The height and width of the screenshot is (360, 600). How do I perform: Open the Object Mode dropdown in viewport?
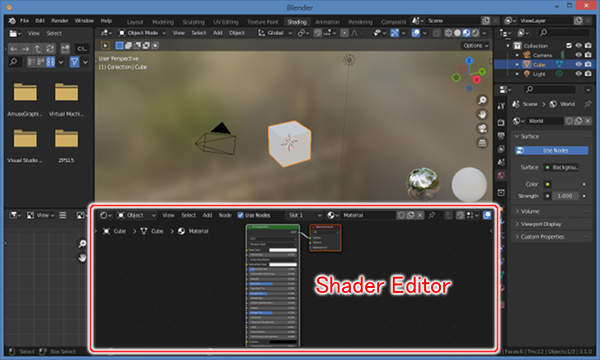point(142,33)
